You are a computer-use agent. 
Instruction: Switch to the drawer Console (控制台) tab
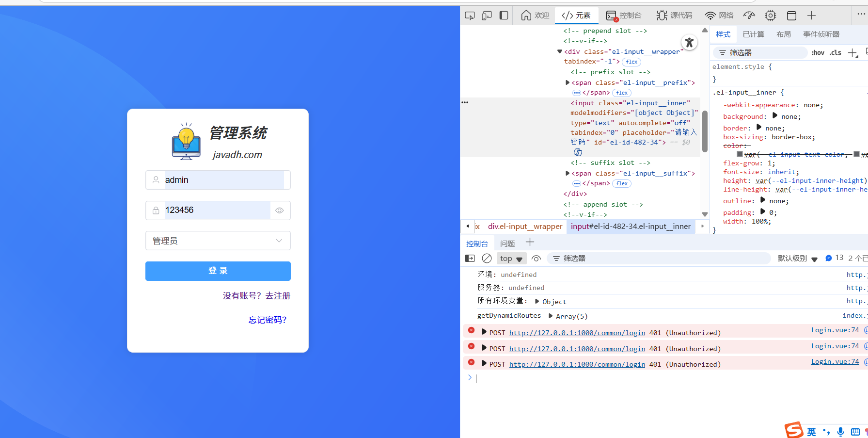477,243
